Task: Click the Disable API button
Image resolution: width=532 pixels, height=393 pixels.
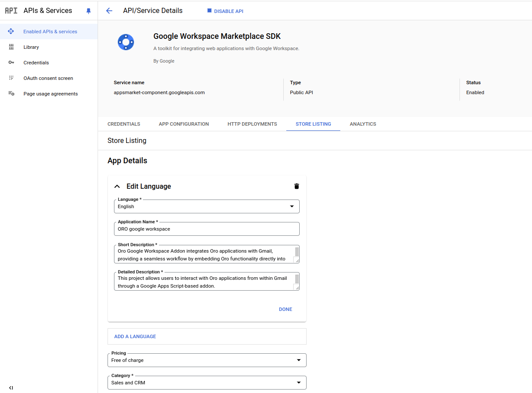Action: 225,11
